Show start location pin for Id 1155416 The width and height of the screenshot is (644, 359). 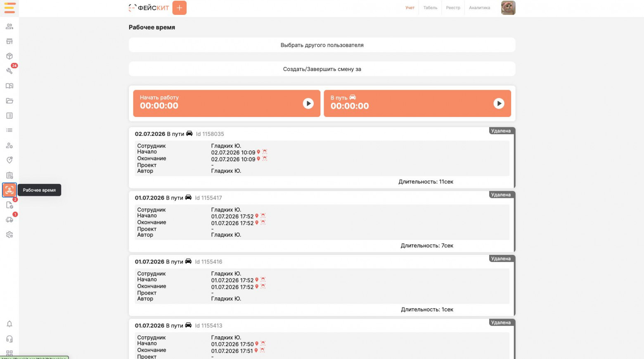(257, 280)
